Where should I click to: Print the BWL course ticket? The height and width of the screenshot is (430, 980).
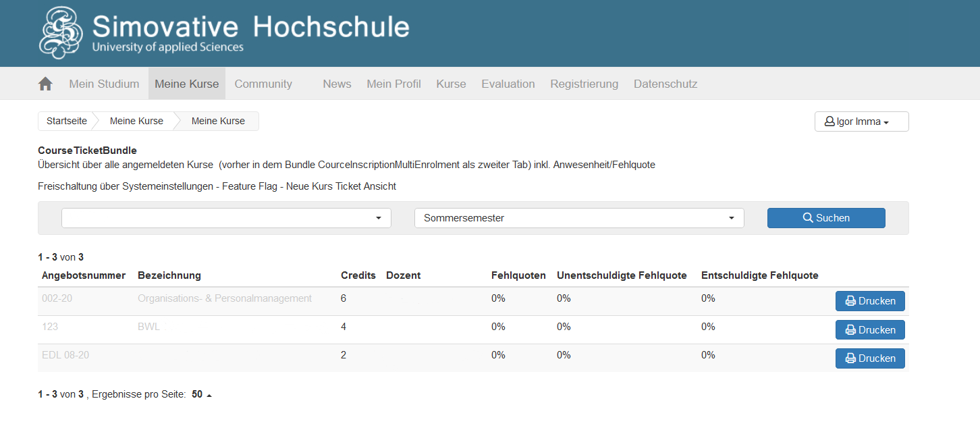click(x=870, y=329)
